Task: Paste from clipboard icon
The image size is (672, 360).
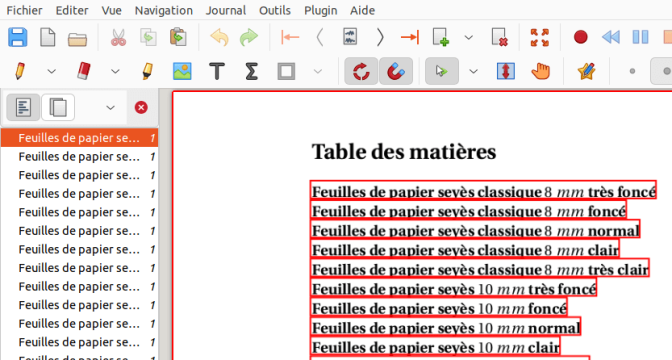Action: coord(178,37)
